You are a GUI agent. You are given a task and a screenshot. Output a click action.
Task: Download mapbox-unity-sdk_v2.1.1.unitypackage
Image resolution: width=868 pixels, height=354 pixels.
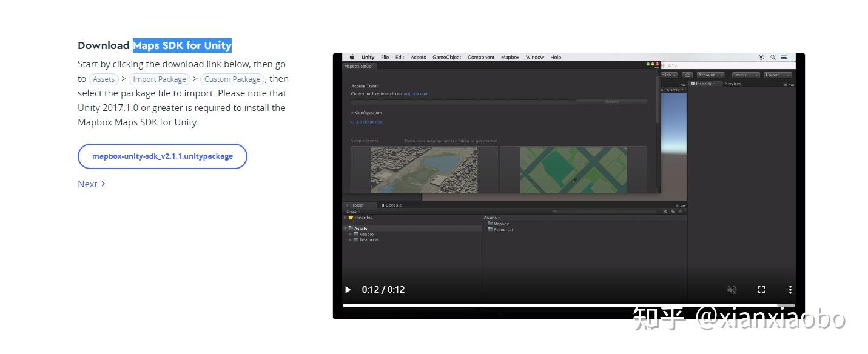163,156
